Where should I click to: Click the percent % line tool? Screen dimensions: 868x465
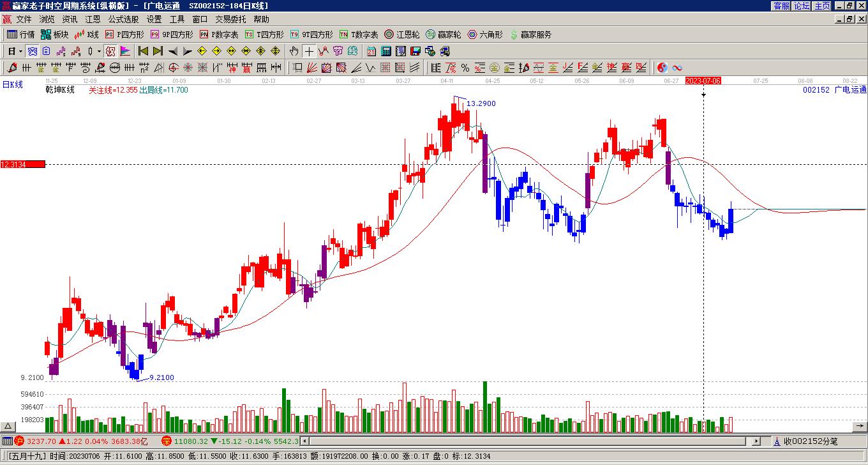[x=465, y=68]
